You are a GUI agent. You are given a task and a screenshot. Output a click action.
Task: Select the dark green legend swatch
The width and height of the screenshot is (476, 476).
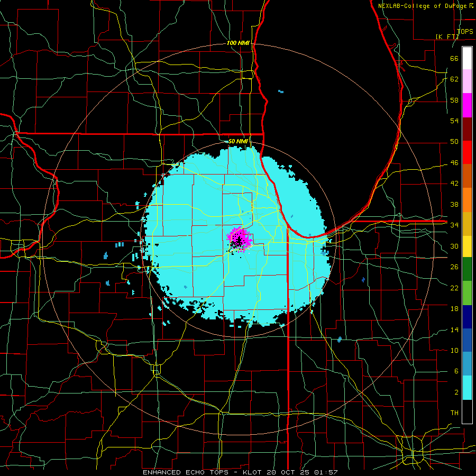click(467, 269)
